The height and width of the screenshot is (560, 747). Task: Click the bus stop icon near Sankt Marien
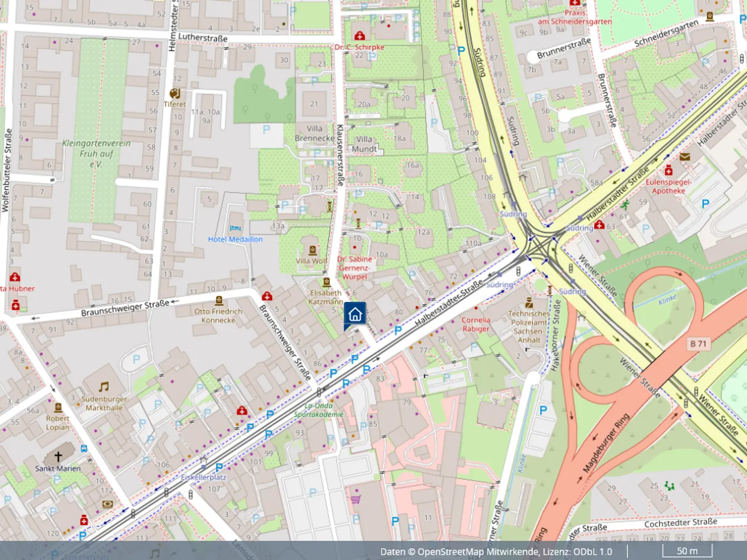(x=84, y=449)
